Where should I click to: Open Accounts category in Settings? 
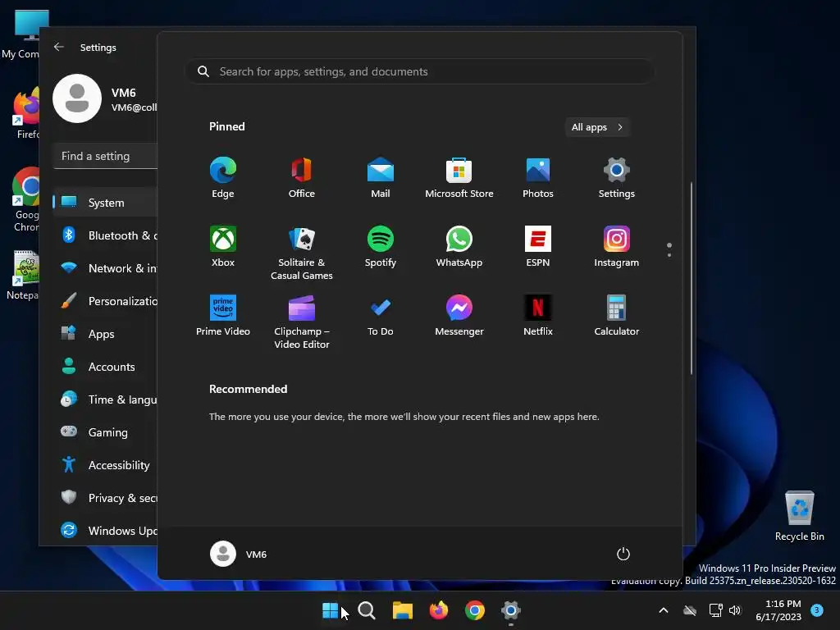(x=105, y=367)
